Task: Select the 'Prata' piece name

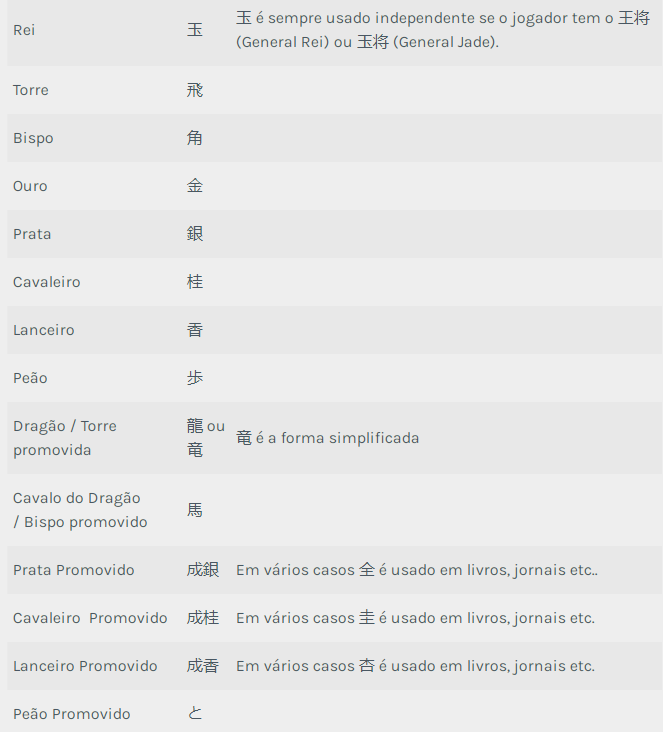Action: click(32, 234)
